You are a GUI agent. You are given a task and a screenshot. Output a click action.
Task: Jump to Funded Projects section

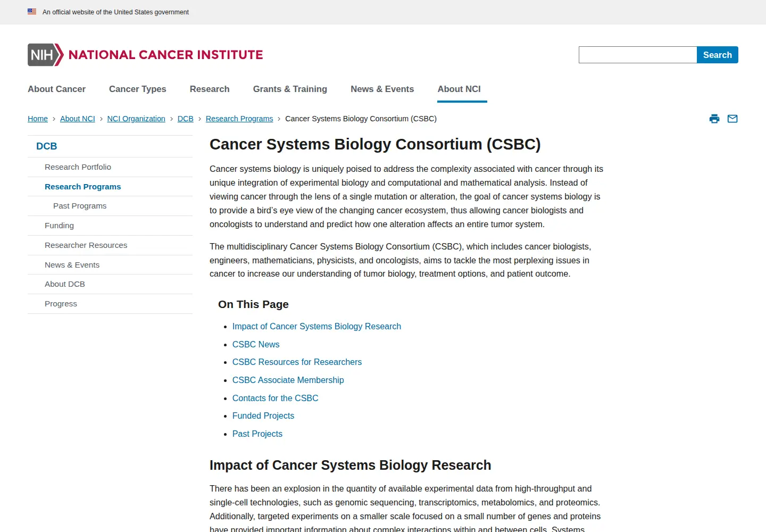point(263,415)
